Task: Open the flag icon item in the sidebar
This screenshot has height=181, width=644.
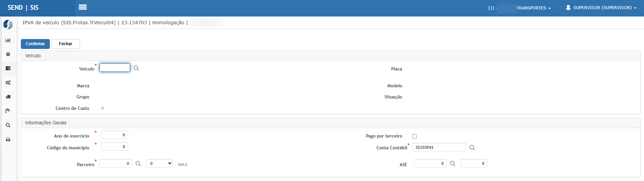Action: (8, 111)
